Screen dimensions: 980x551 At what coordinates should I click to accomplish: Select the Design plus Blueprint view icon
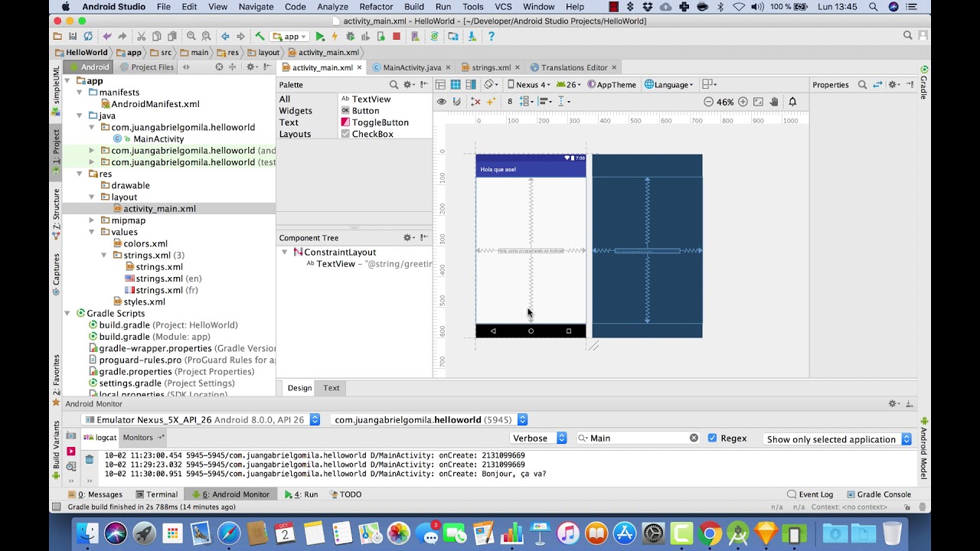470,84
